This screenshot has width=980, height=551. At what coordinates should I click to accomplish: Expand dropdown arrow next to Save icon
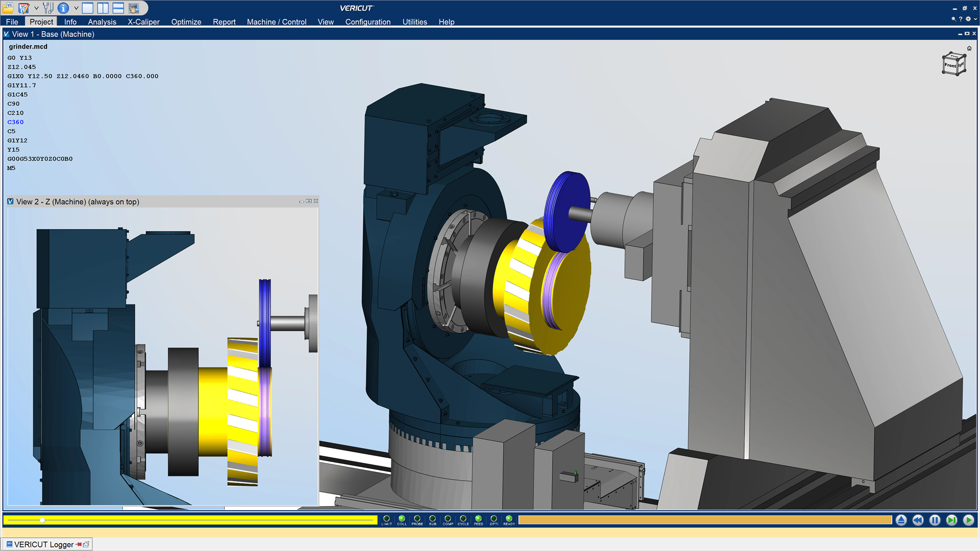pos(36,8)
